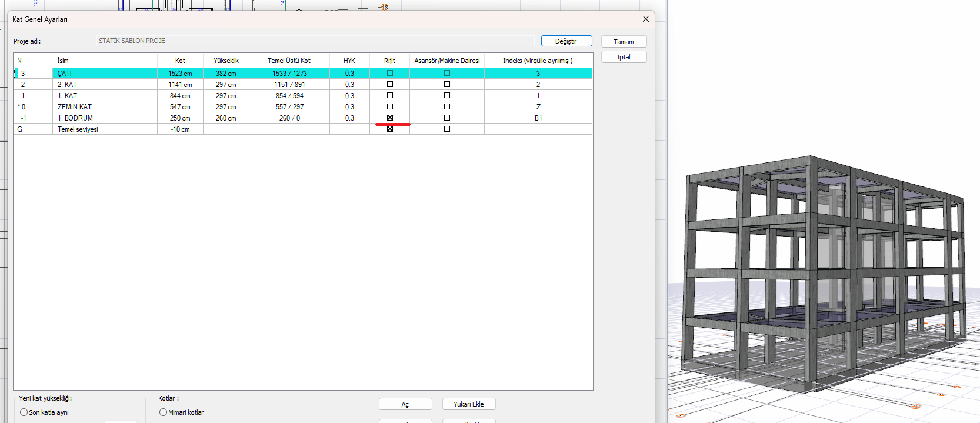The image size is (980, 423).
Task: Uncheck Rijit checkbox for 1. BODRUM row
Action: (x=390, y=118)
